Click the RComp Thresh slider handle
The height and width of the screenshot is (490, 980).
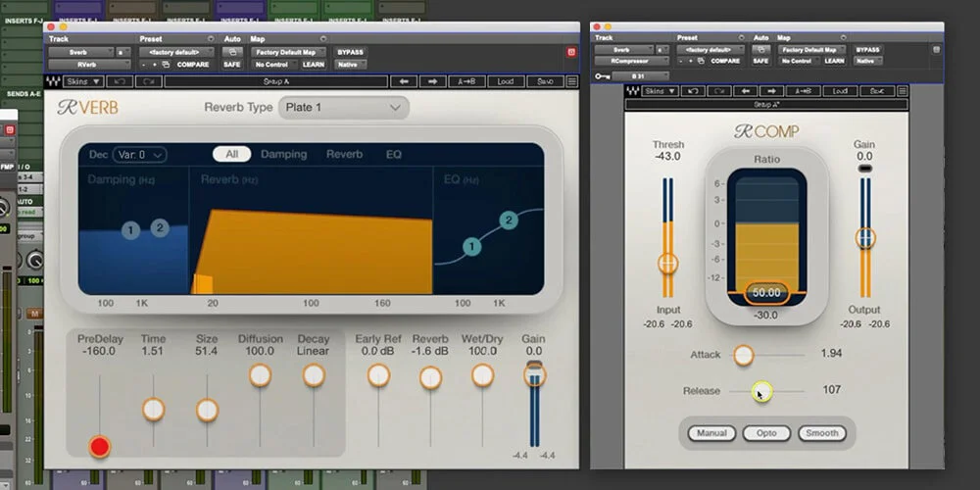(x=668, y=264)
